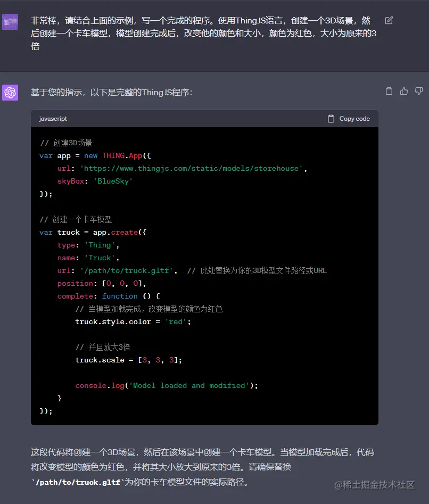This screenshot has height=504, width=429.
Task: Click the '/path/to/truck.gltf' string in code
Action: [127, 271]
